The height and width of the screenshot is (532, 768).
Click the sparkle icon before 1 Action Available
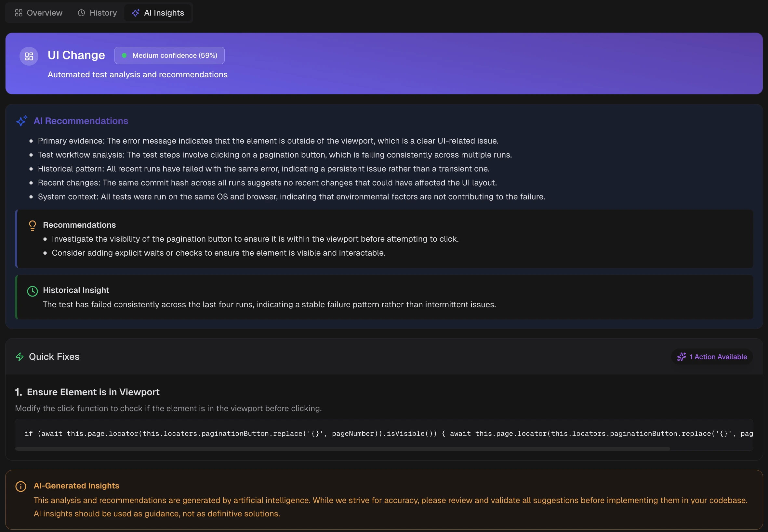click(682, 357)
